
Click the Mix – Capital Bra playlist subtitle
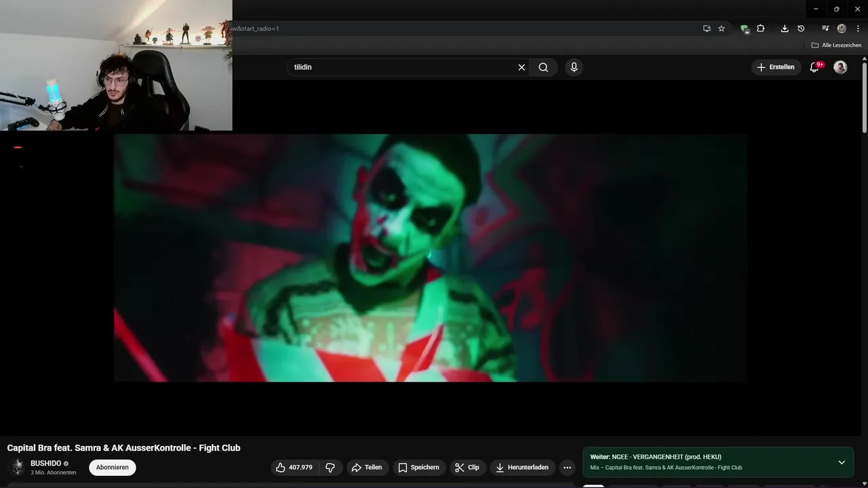[666, 468]
